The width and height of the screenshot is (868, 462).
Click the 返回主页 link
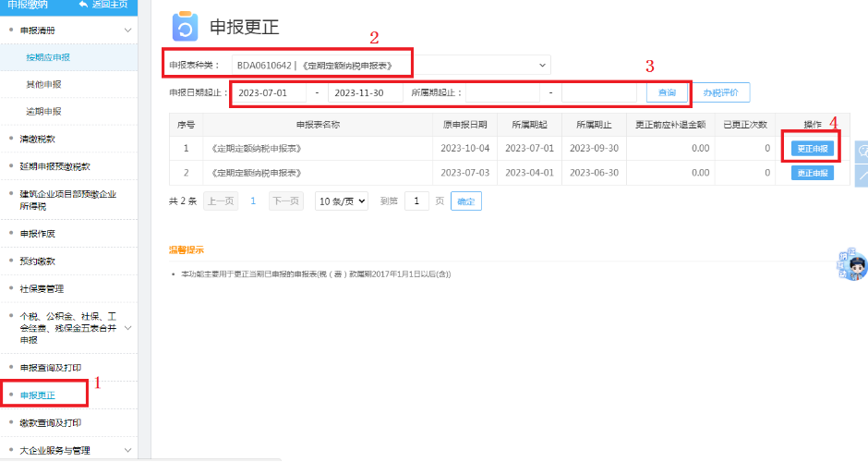[109, 5]
